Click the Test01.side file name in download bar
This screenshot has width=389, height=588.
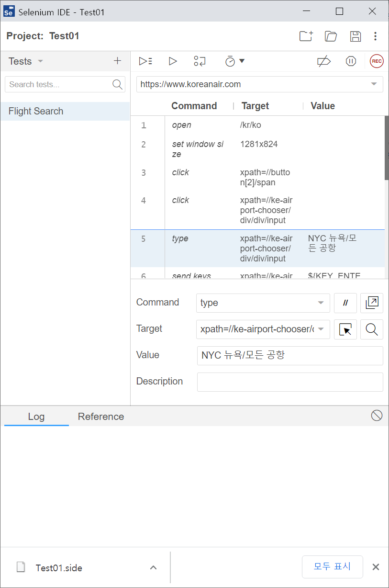click(x=59, y=568)
